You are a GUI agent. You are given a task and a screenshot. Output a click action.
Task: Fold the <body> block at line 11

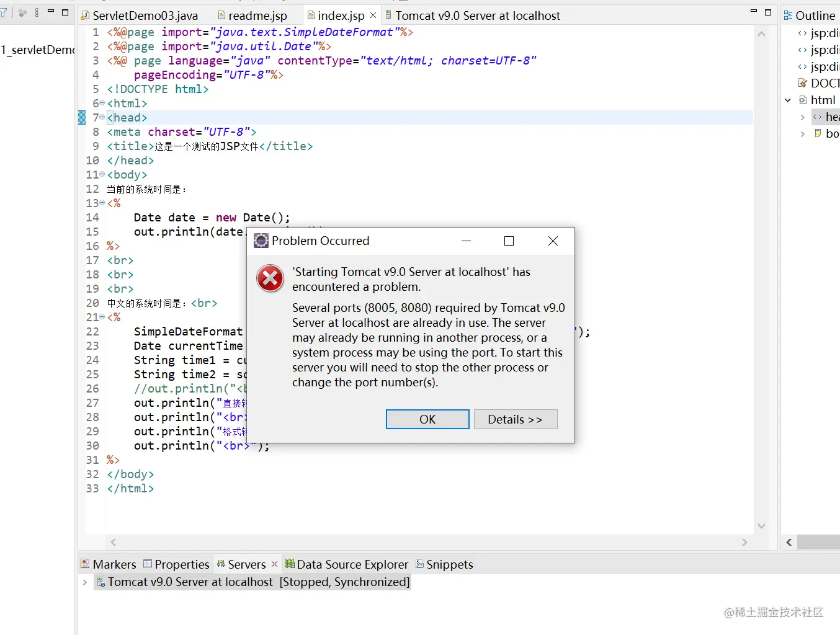click(x=102, y=175)
